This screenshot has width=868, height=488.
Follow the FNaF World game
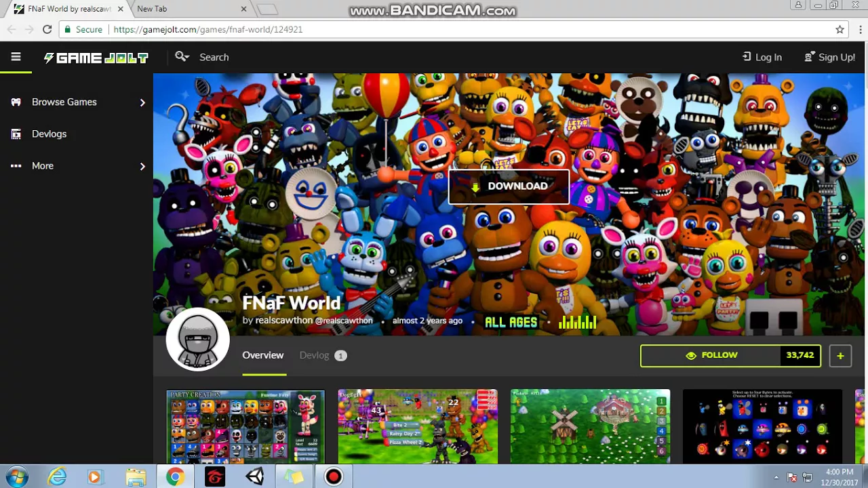(x=711, y=355)
